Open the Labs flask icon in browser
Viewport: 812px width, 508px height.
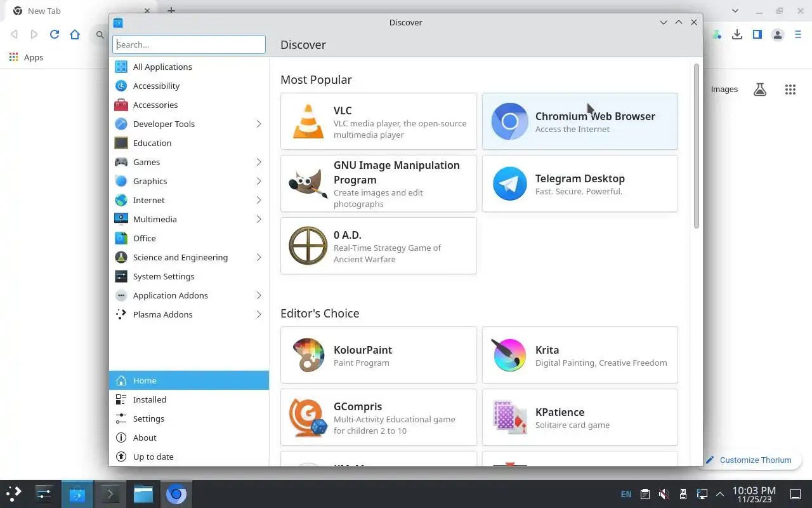(x=760, y=90)
